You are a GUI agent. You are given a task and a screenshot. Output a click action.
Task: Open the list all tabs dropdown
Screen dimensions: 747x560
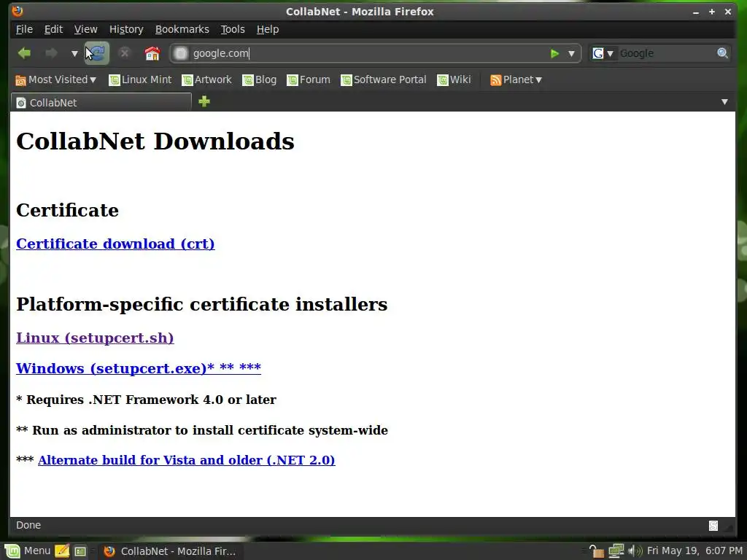[724, 102]
